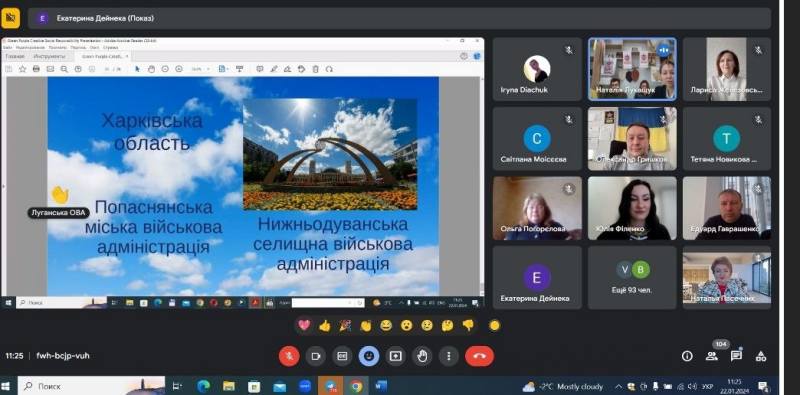Bookmark the PDF with star icon

[22, 69]
